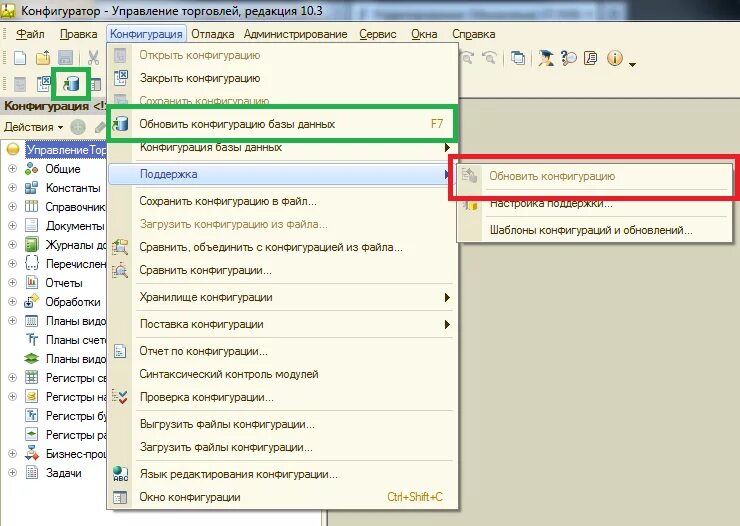The width and height of the screenshot is (740, 526).
Task: Click the Константы tree node icon
Action: (32, 188)
